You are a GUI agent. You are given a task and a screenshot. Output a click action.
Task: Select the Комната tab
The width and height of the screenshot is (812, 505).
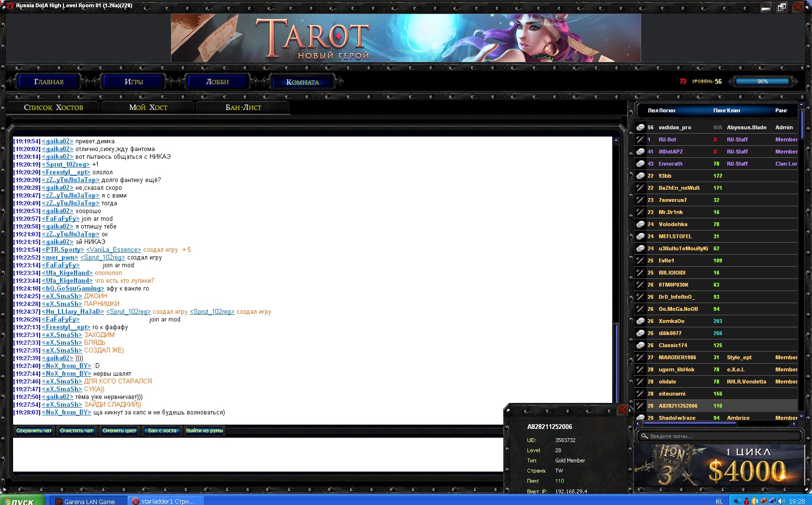click(303, 82)
